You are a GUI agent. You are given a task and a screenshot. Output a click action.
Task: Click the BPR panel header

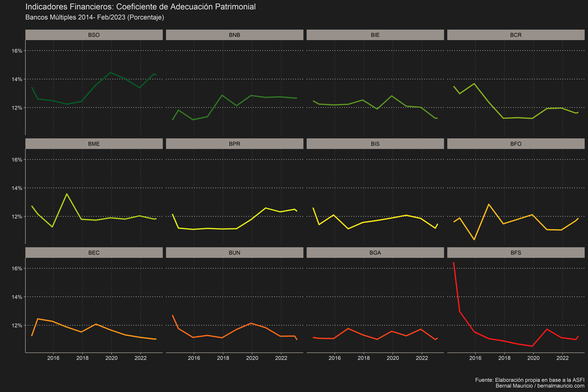pyautogui.click(x=235, y=144)
